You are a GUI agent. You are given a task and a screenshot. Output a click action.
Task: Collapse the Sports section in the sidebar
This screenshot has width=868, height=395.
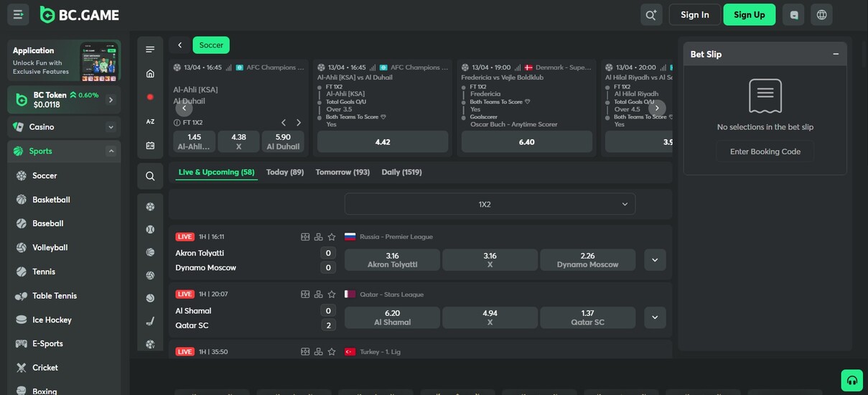pos(111,152)
